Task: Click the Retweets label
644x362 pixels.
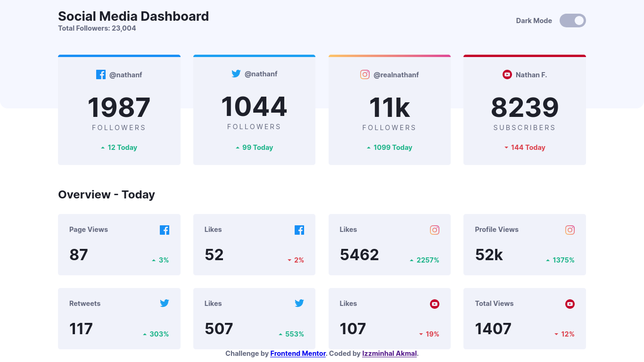Action: click(85, 304)
